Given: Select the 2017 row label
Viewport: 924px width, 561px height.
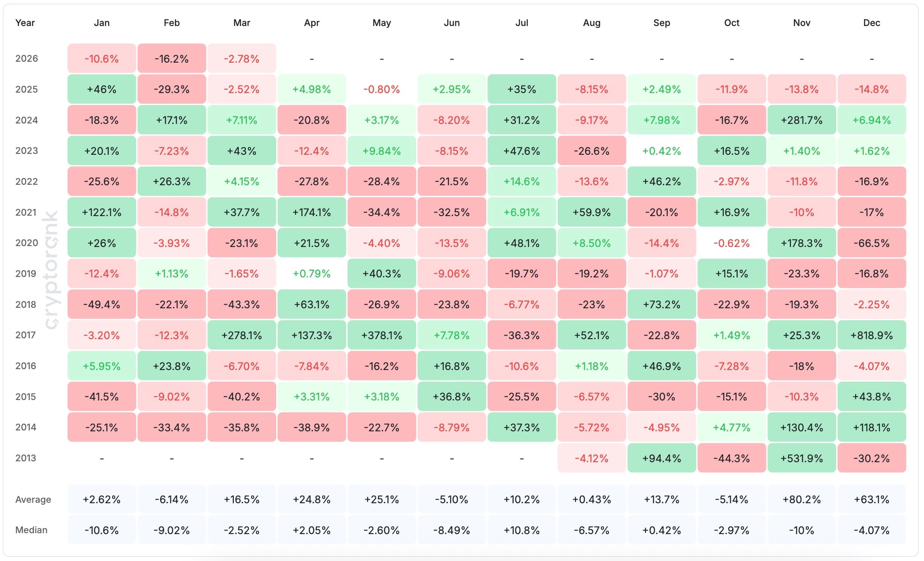Looking at the screenshot, I should (26, 335).
